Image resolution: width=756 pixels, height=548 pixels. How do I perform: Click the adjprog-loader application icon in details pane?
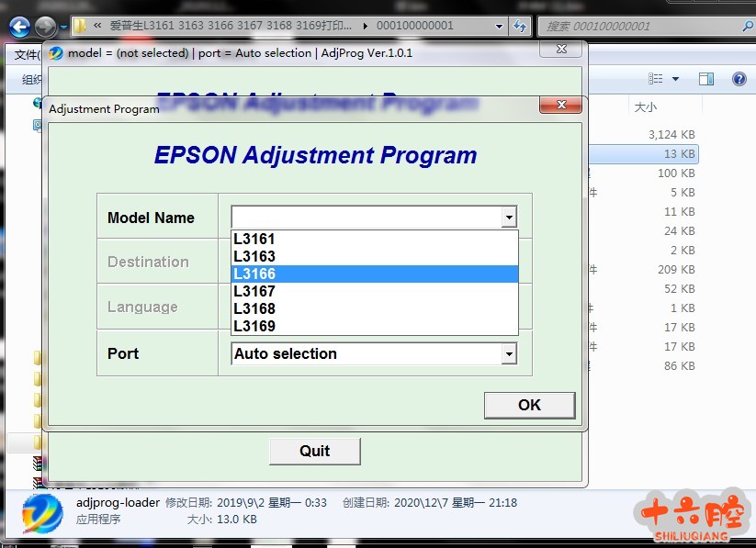pos(43,511)
